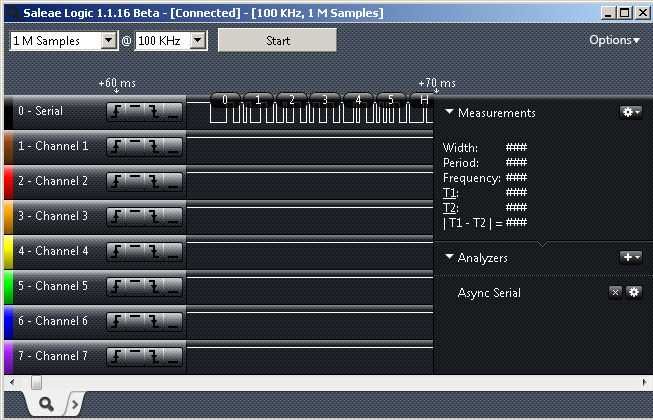Image resolution: width=653 pixels, height=420 pixels.
Task: Set low level trigger on Channel 6
Action: click(173, 321)
